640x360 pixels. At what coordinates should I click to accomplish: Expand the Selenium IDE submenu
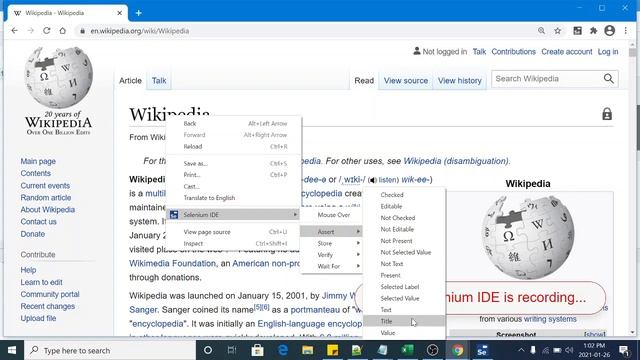(233, 215)
